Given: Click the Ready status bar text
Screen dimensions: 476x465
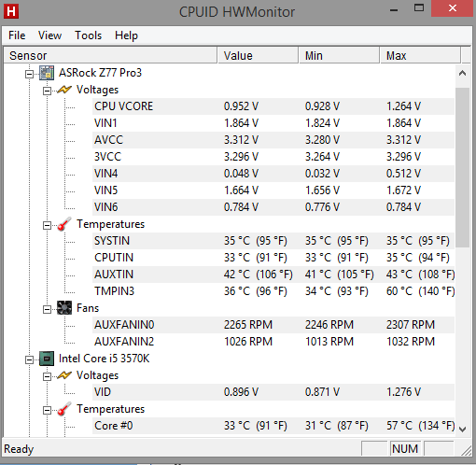Looking at the screenshot, I should pyautogui.click(x=19, y=449).
